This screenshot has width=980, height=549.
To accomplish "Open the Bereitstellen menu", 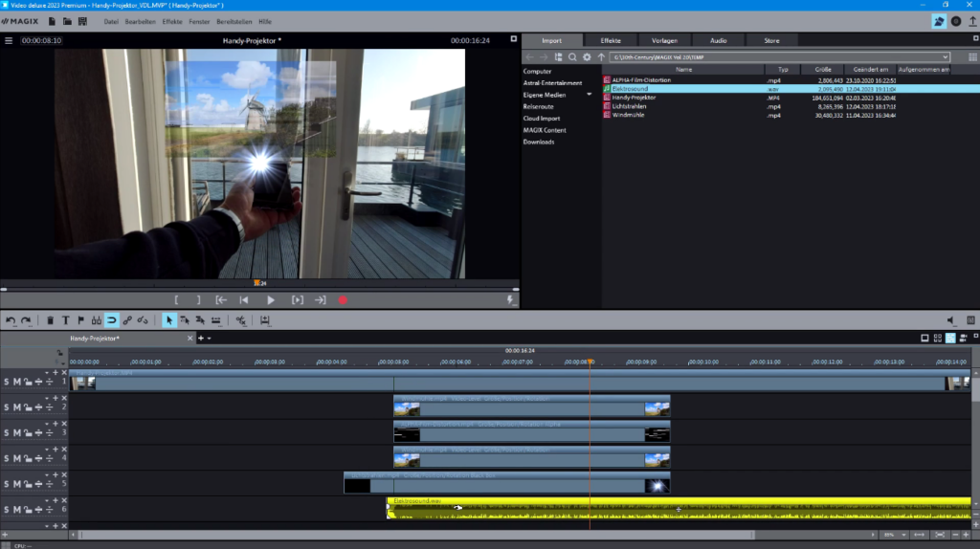I will 234,22.
